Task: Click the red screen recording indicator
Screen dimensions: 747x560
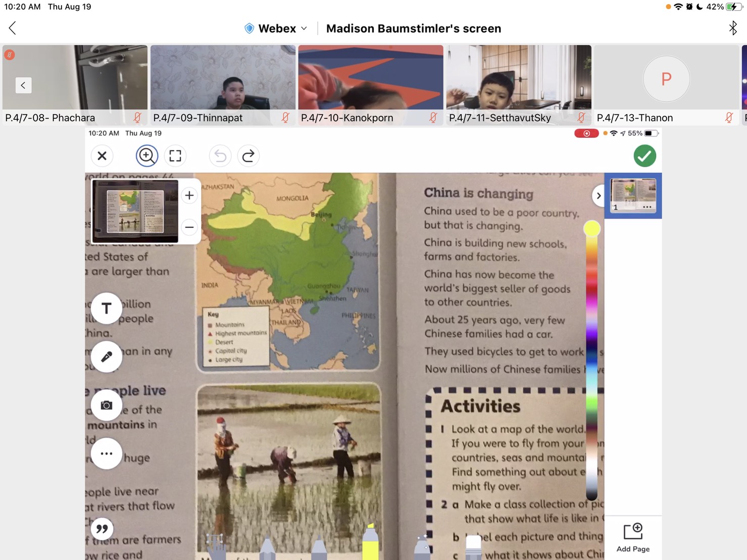Action: (586, 133)
